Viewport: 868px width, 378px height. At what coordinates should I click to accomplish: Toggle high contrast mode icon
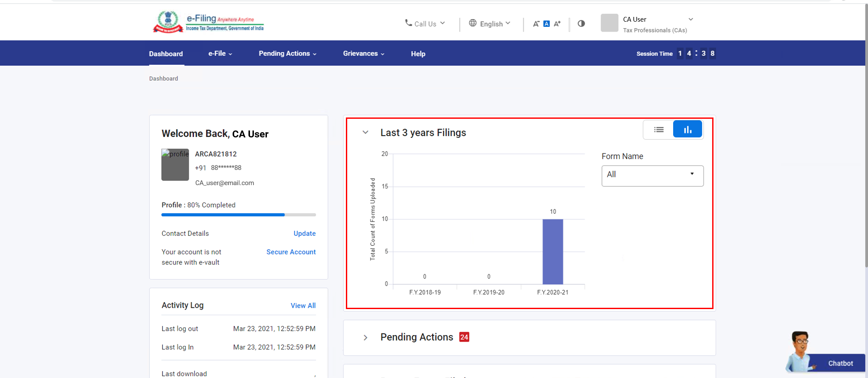pos(581,23)
